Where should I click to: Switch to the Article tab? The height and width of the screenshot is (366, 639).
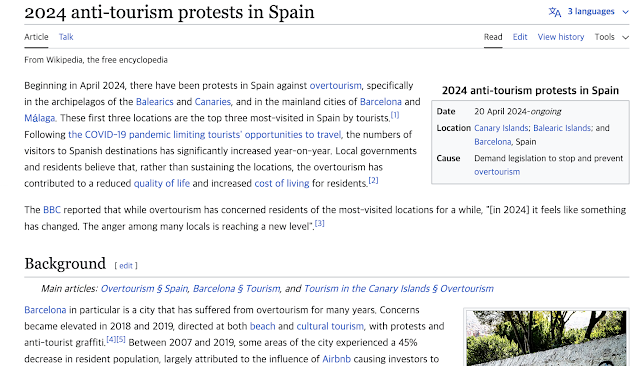tap(36, 37)
